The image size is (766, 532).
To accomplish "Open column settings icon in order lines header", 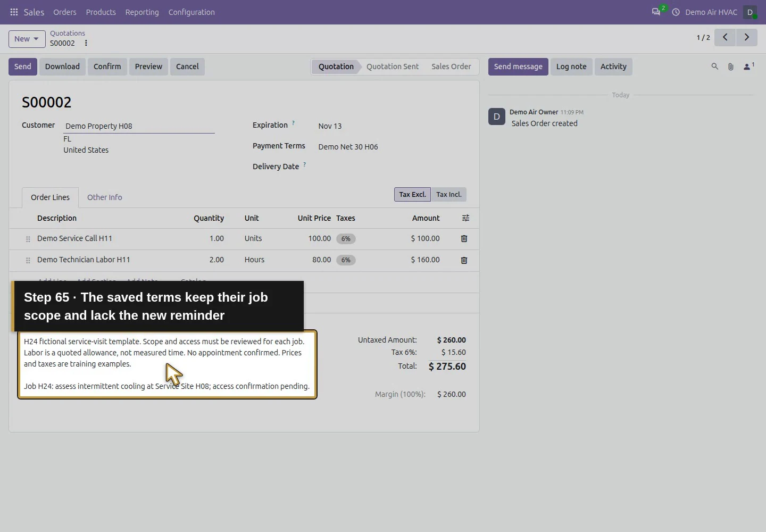I will point(465,218).
